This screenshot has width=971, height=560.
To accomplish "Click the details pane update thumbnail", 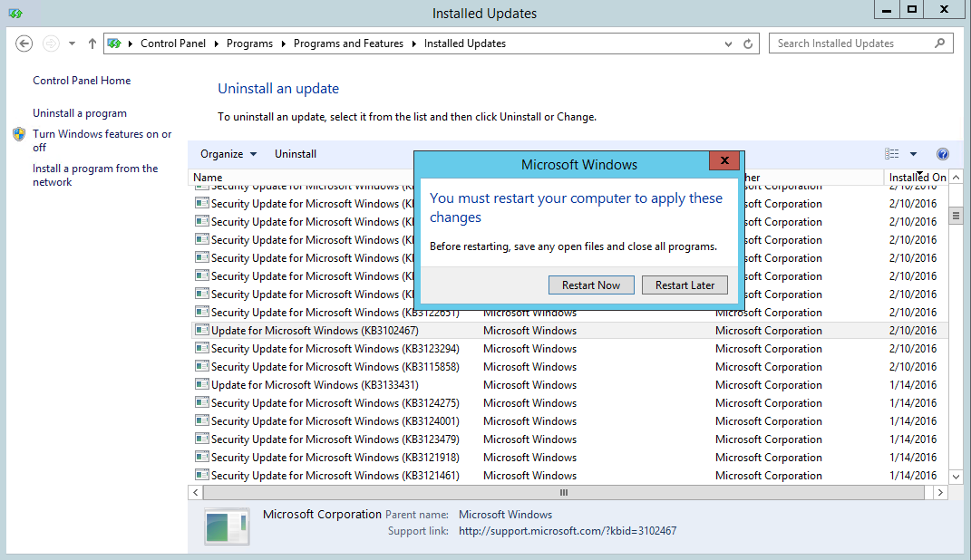I will click(x=227, y=526).
